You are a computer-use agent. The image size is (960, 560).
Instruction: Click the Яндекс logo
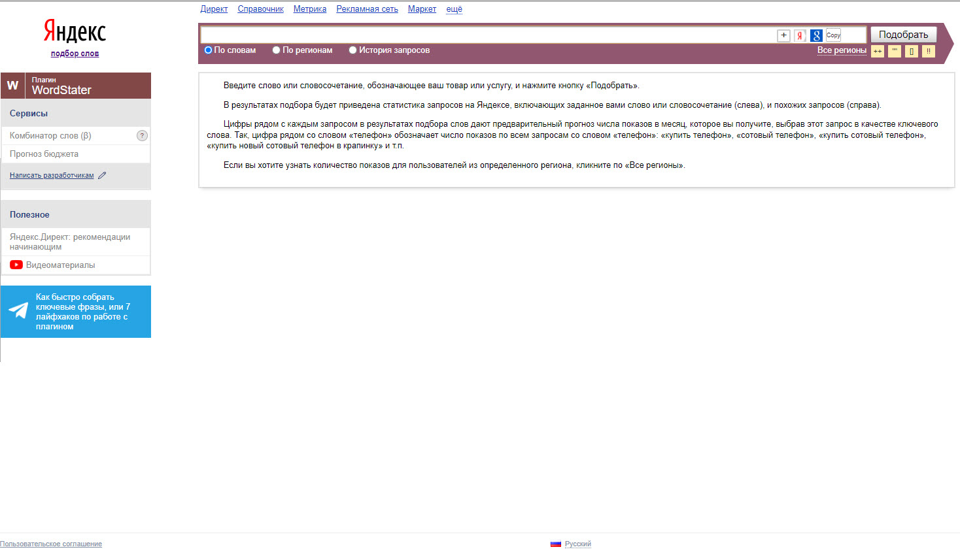pyautogui.click(x=75, y=31)
